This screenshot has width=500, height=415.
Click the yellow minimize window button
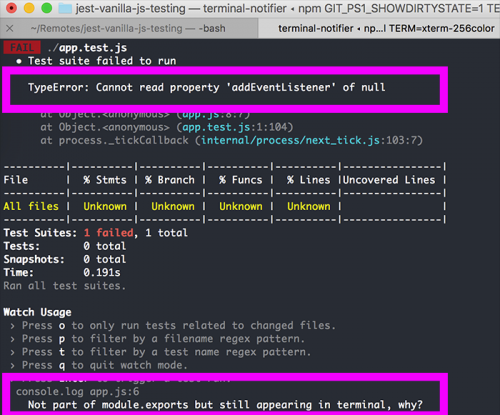tap(29, 8)
